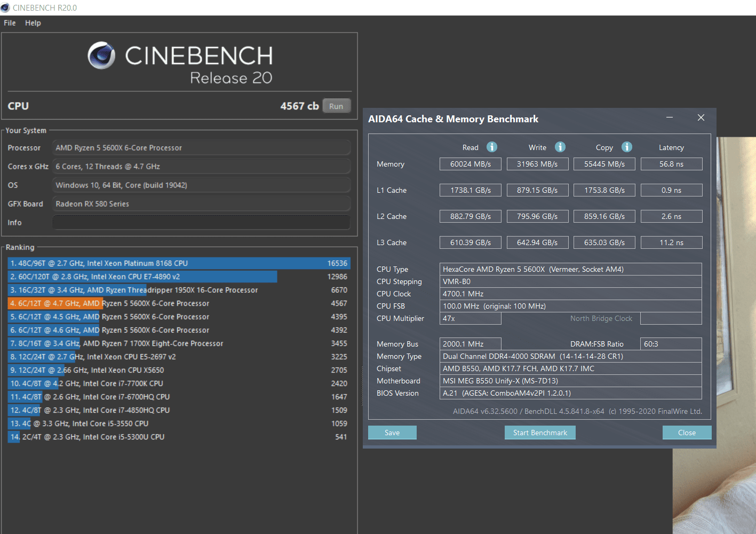Viewport: 756px width, 534px height.
Task: Select ranking row Ryzen 7 1700X Eight-Core
Action: tap(179, 343)
